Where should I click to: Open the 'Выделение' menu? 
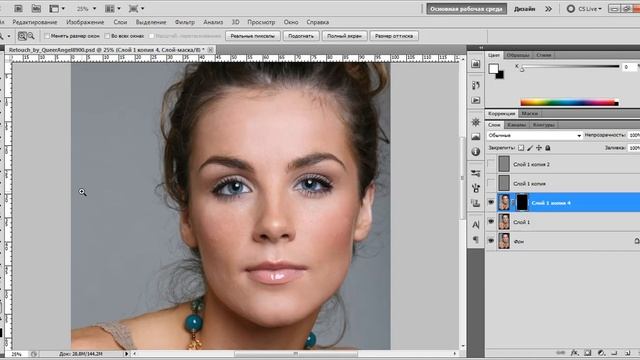151,22
